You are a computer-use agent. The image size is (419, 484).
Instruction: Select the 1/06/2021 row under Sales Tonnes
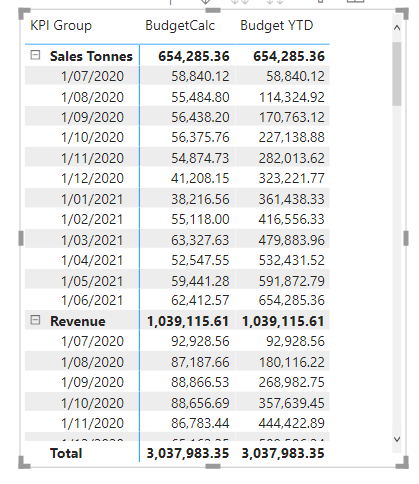coord(177,300)
